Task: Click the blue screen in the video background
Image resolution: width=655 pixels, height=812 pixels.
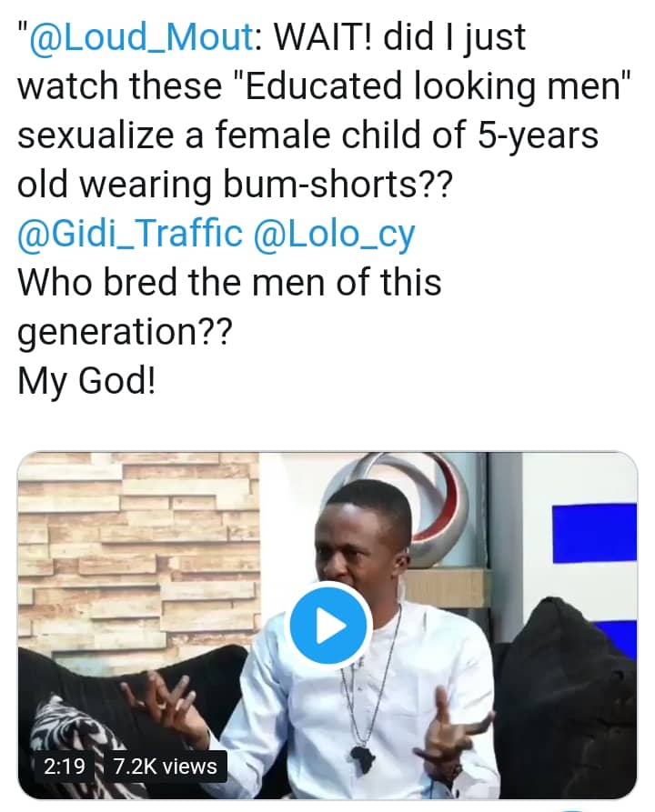Action: [594, 532]
